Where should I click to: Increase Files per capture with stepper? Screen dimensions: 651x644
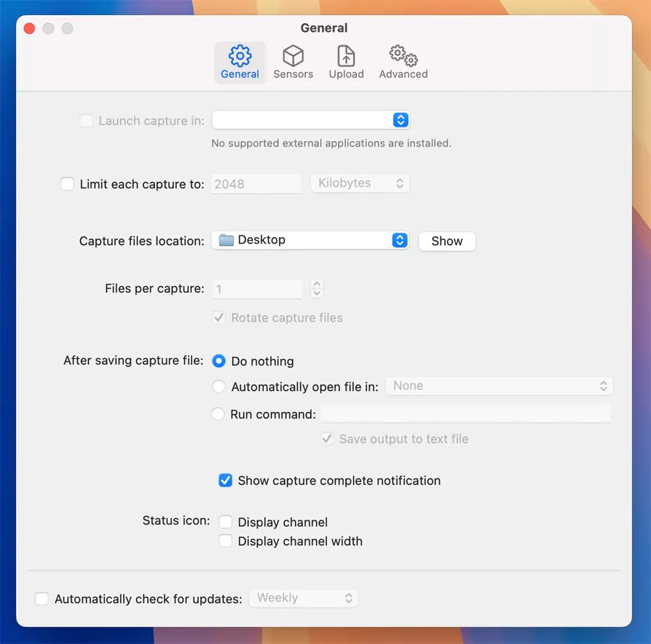(x=317, y=284)
